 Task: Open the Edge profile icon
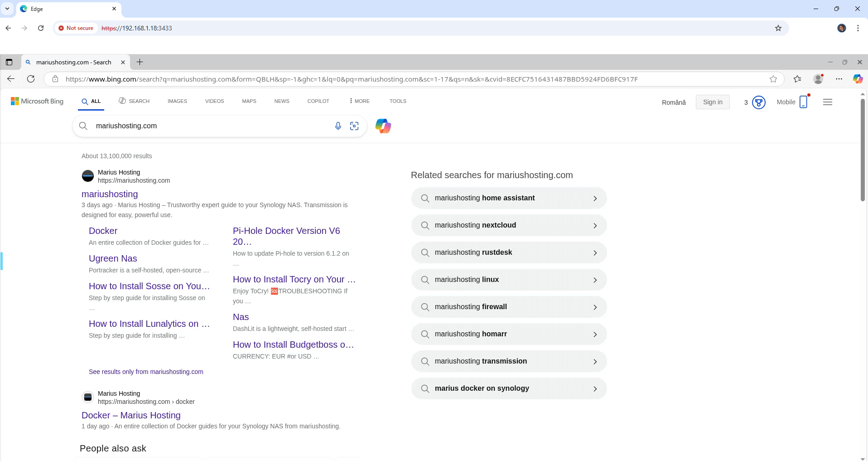tap(819, 79)
